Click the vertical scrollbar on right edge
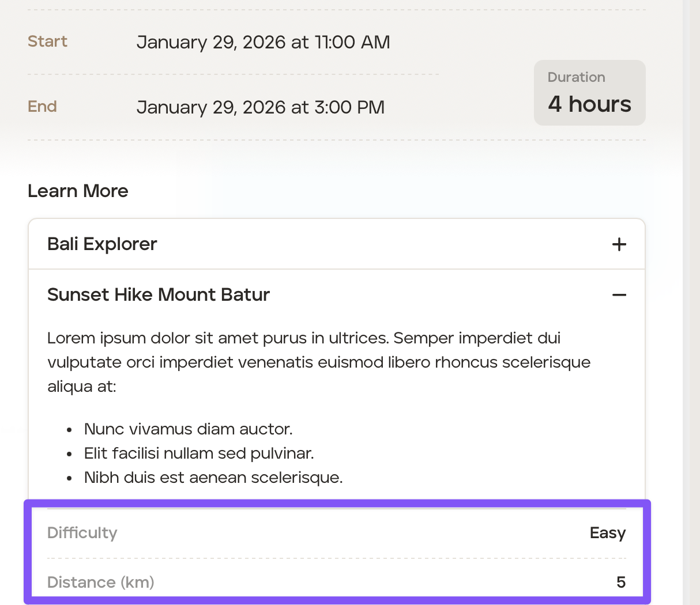700x605 pixels. [x=691, y=288]
